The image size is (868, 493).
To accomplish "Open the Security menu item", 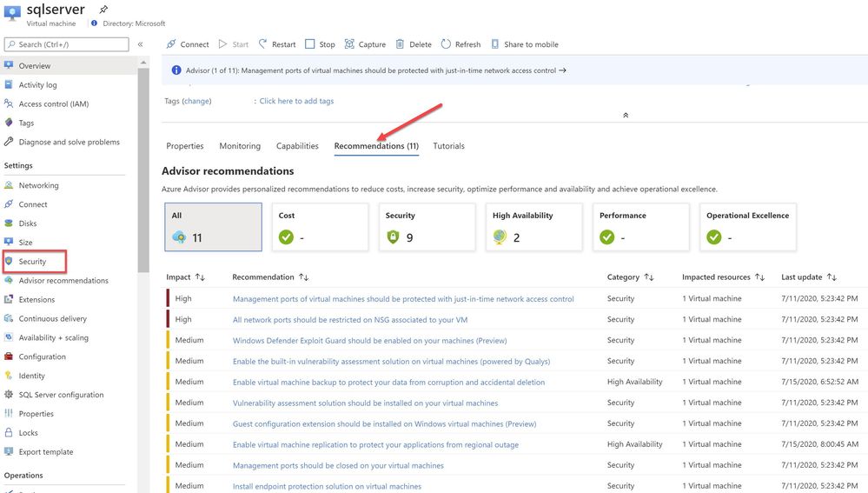I will click(35, 262).
